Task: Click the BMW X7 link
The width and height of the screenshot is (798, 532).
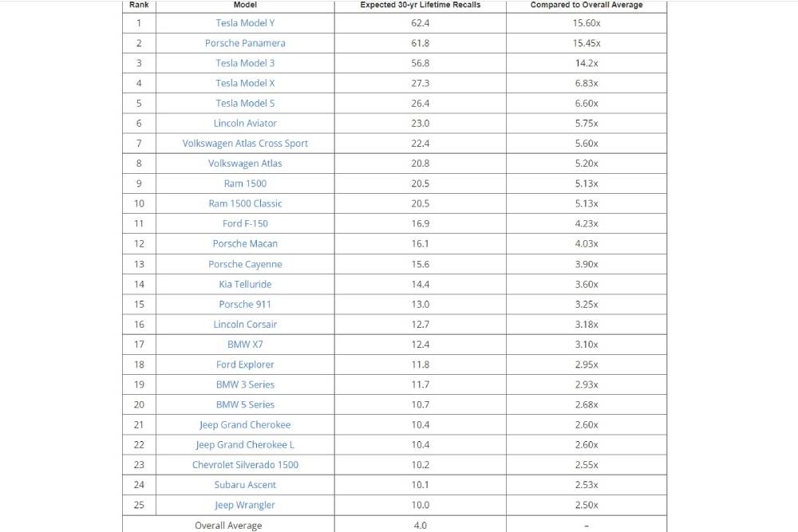Action: pos(245,345)
